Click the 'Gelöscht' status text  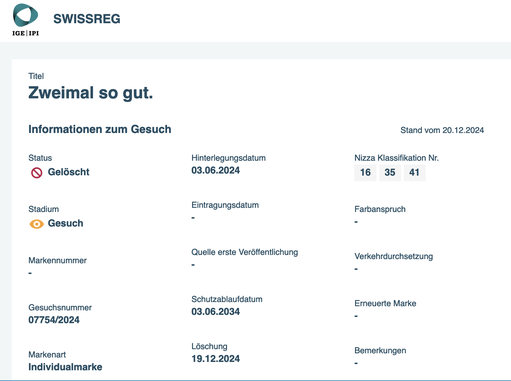point(69,172)
